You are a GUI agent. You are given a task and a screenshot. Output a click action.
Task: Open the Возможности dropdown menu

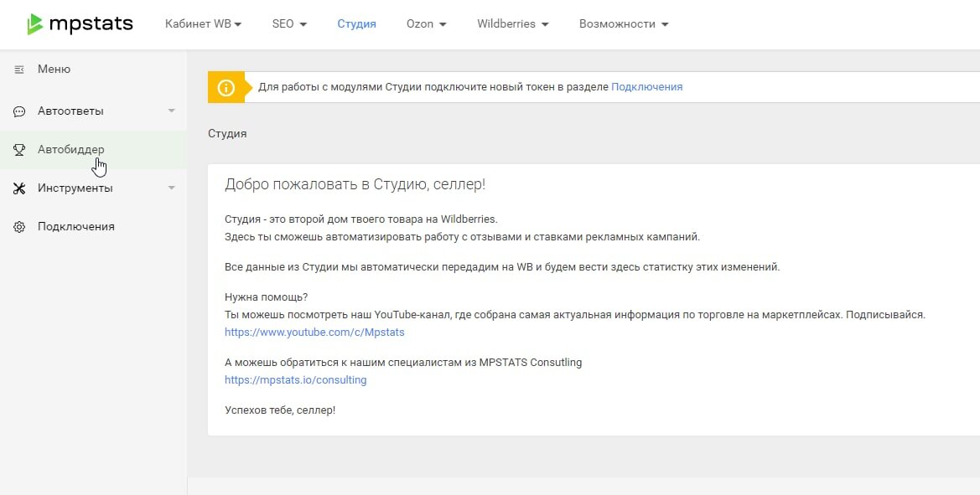624,24
